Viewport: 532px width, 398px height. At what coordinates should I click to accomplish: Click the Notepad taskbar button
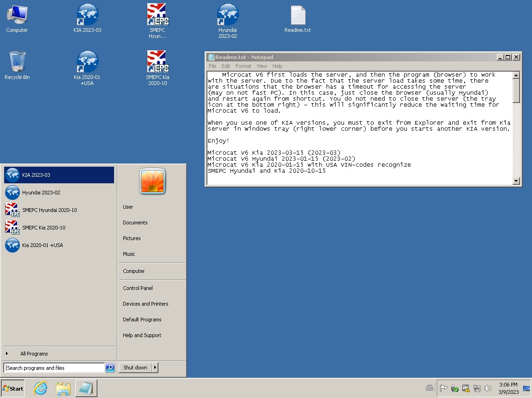[x=86, y=388]
